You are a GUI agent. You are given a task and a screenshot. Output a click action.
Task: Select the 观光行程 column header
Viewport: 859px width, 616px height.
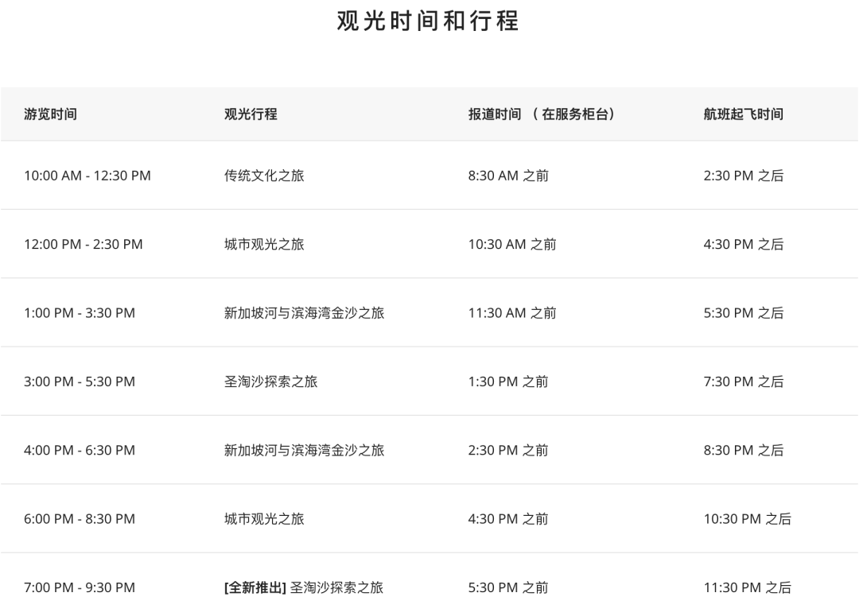click(251, 114)
